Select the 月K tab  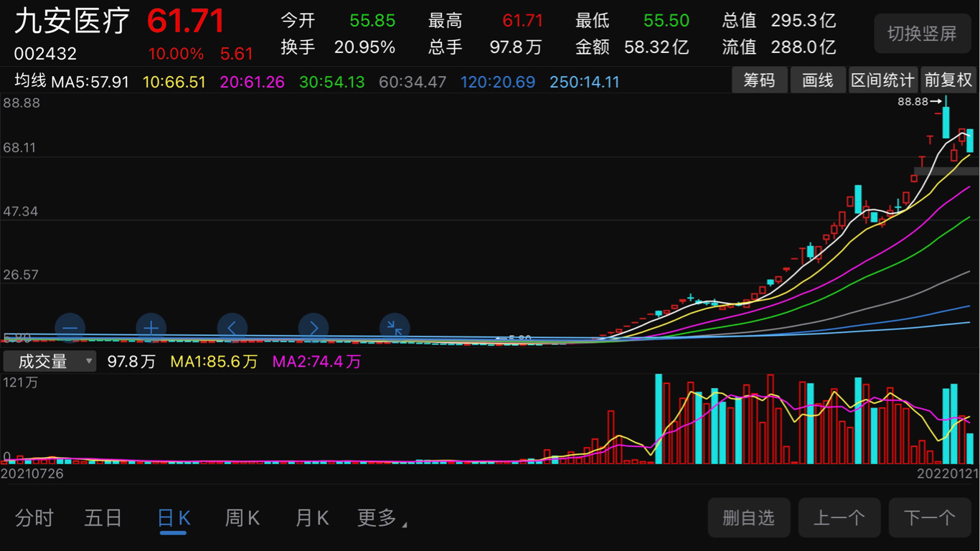click(x=312, y=517)
